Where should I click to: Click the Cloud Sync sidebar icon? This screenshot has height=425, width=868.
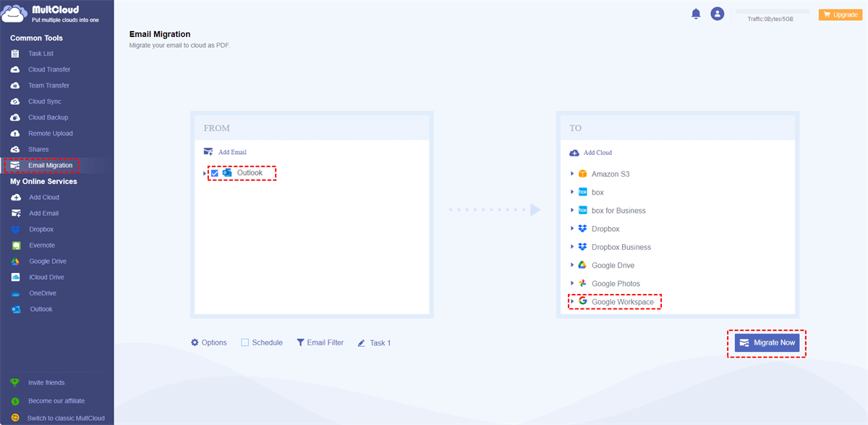pos(15,101)
